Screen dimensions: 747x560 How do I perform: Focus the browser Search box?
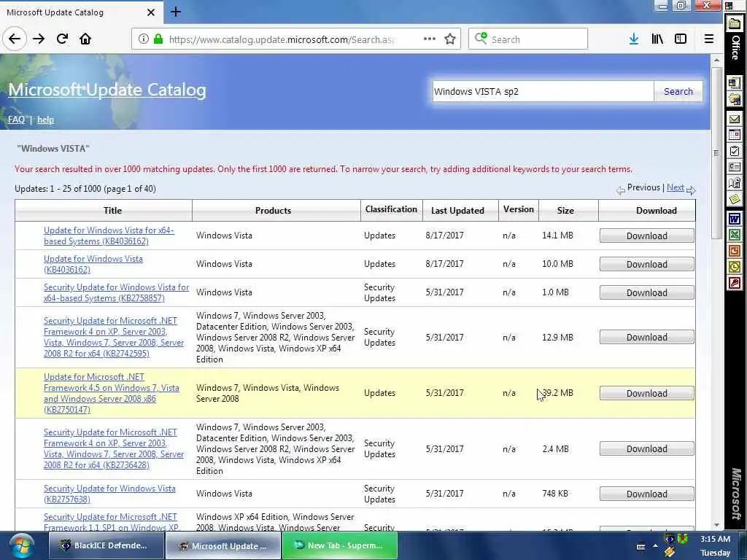coord(528,39)
